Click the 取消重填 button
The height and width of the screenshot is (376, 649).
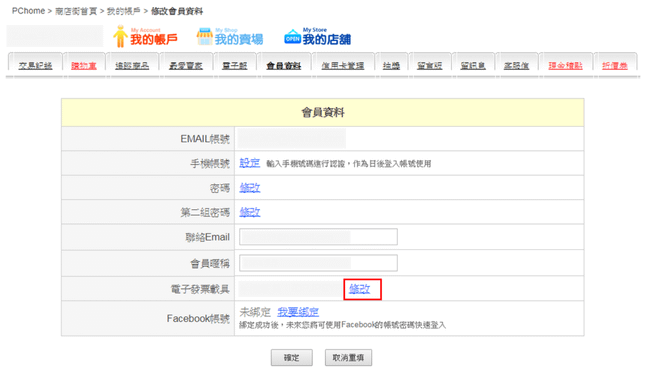tap(348, 358)
